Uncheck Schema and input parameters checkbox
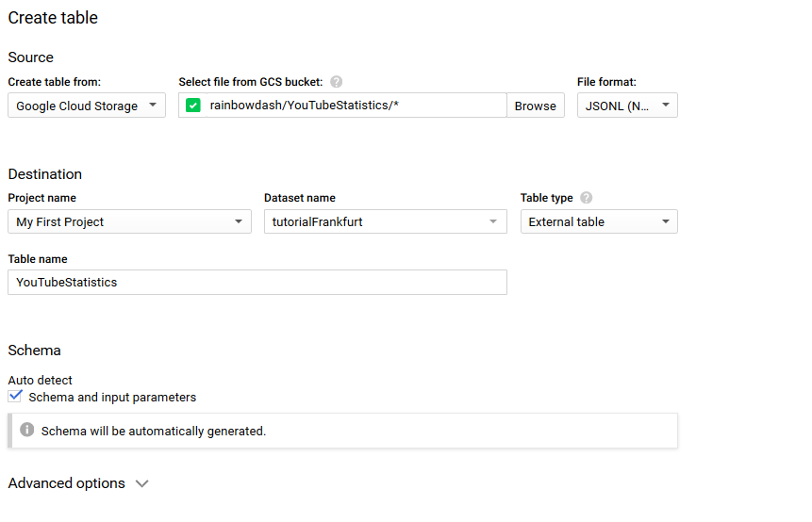Image resolution: width=812 pixels, height=522 pixels. (x=15, y=397)
